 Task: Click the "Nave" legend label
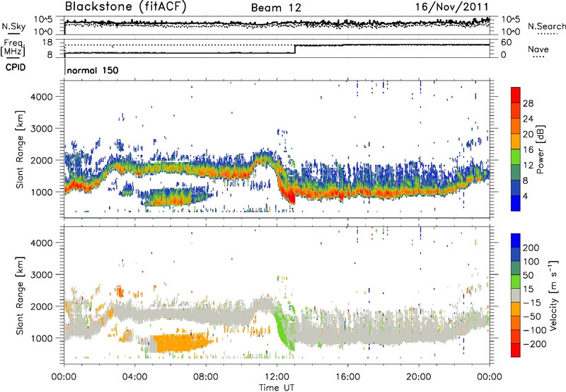tap(538, 49)
